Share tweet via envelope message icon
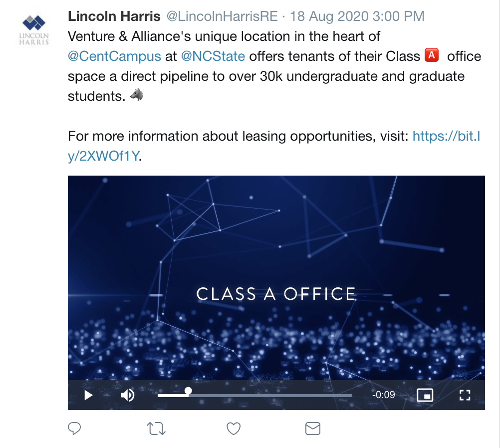The height and width of the screenshot is (448, 500). coord(312,428)
